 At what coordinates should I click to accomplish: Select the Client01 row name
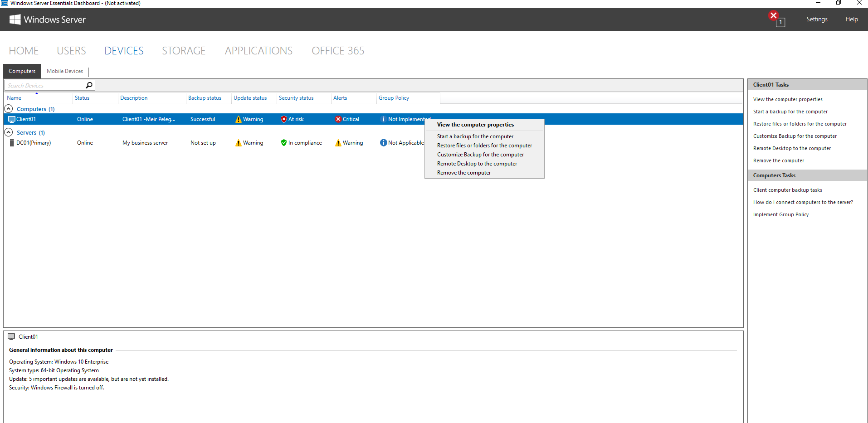pyautogui.click(x=26, y=119)
